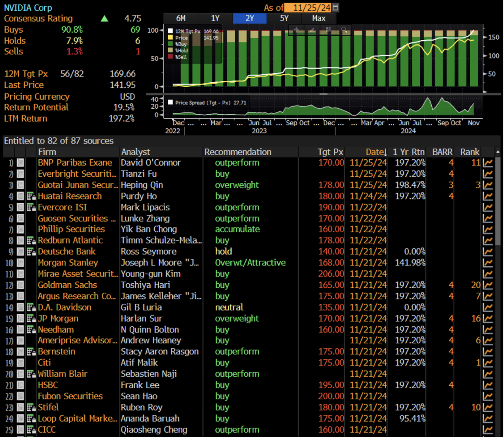Viewport: 504px width, 441px height.
Task: Click the Return Potential value 19.5%
Action: coord(124,107)
